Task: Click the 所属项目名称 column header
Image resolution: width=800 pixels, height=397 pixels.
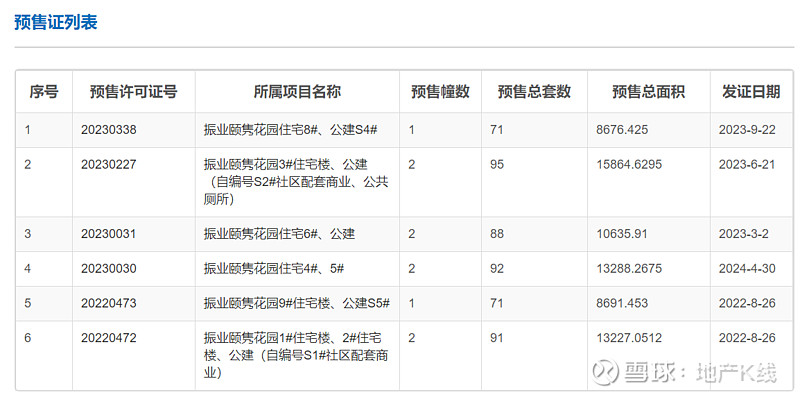Action: (297, 92)
